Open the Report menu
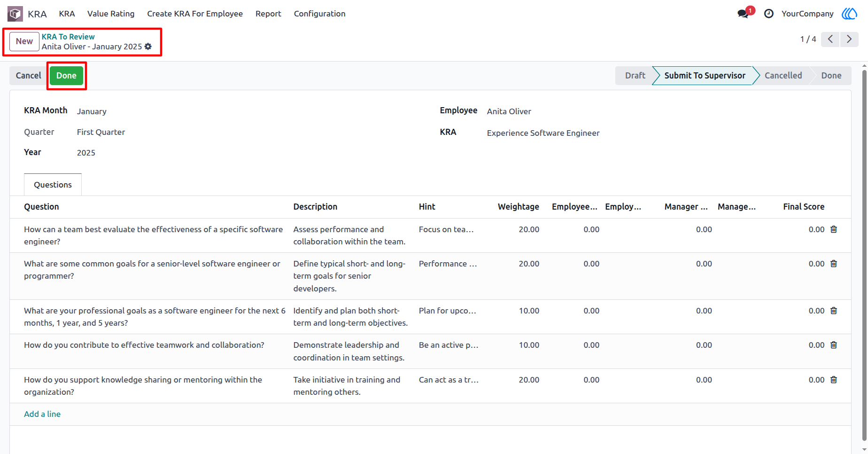The width and height of the screenshot is (868, 454). pyautogui.click(x=268, y=14)
